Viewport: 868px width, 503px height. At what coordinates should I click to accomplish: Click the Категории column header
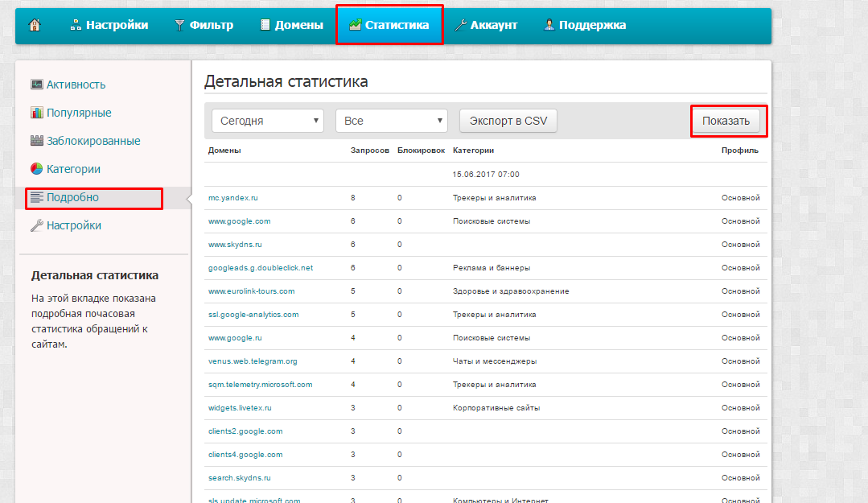(x=473, y=150)
